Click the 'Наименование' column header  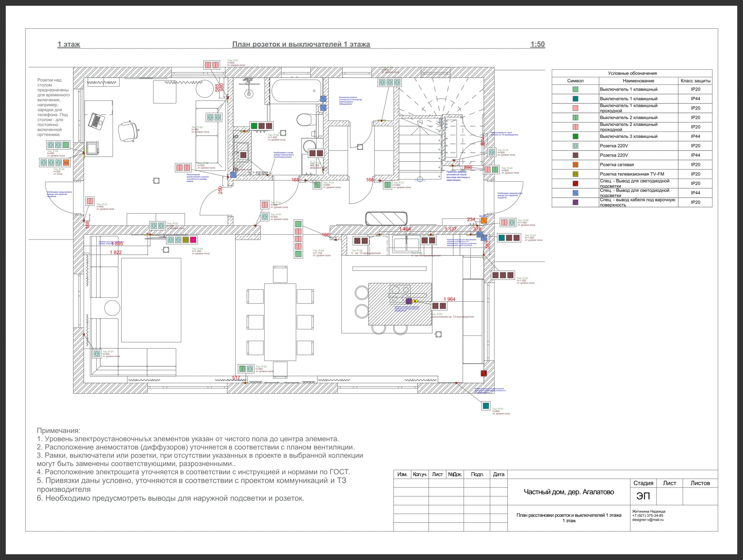point(639,81)
